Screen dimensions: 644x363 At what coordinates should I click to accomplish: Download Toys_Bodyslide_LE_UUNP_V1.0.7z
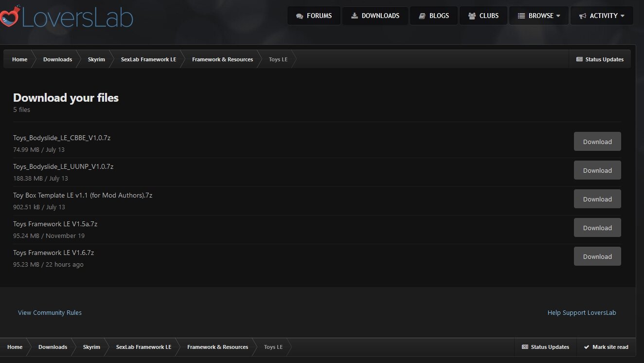click(597, 170)
